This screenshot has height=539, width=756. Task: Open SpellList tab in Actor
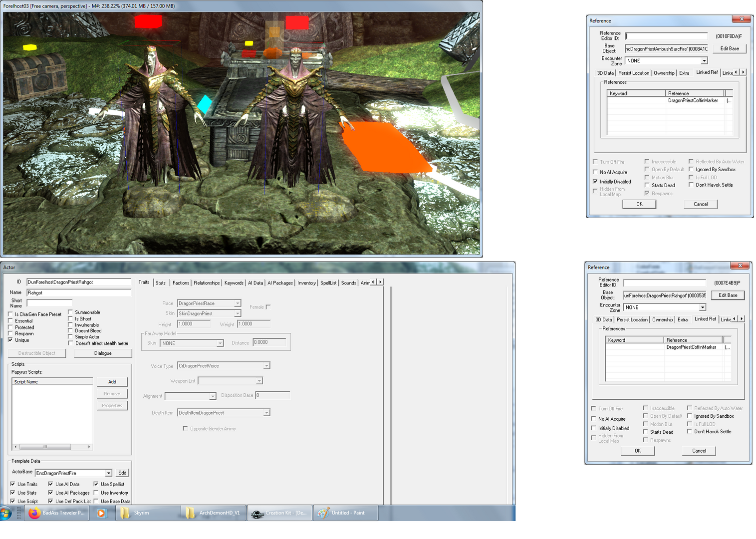(328, 283)
